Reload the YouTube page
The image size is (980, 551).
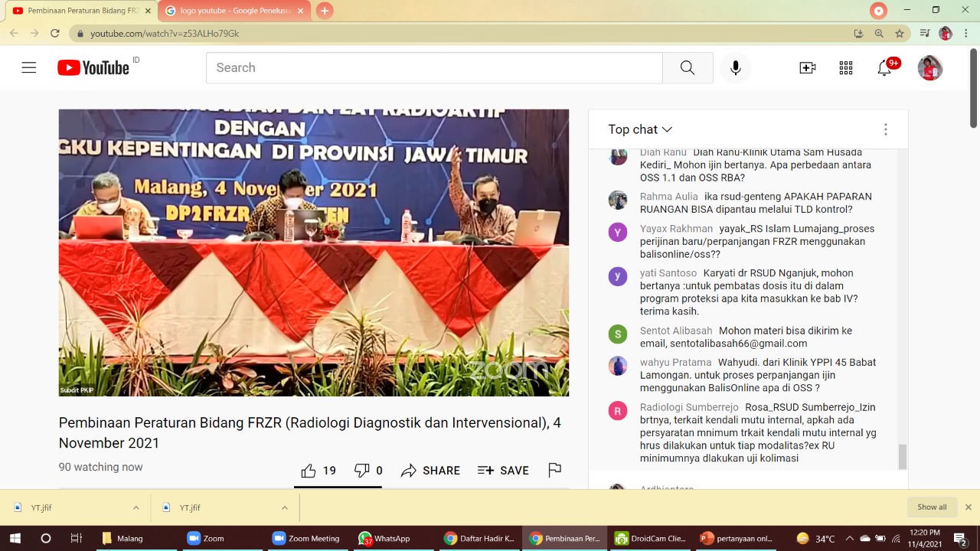[x=55, y=34]
